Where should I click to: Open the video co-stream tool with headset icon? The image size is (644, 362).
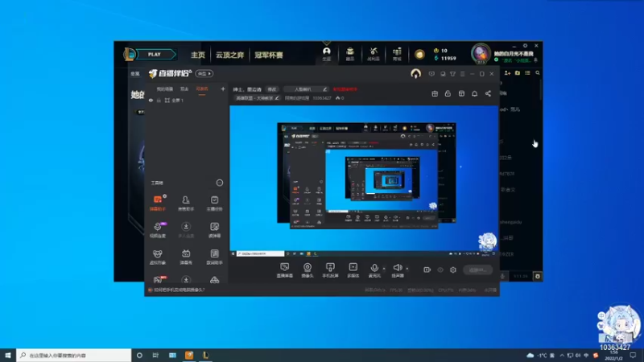tap(158, 230)
